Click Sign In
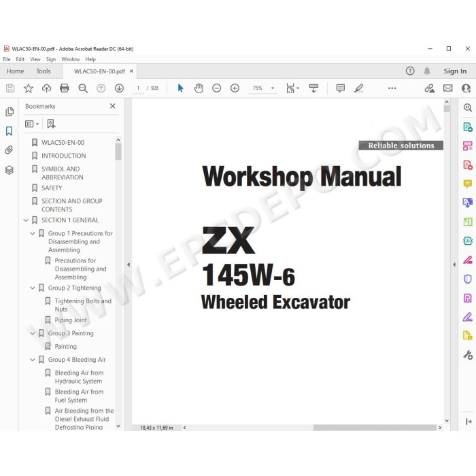Image resolution: width=476 pixels, height=476 pixels. click(455, 71)
